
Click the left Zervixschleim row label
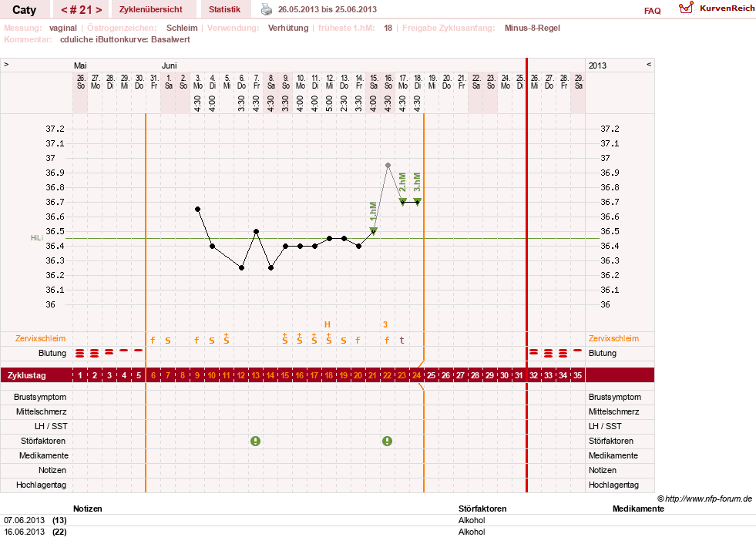point(41,338)
